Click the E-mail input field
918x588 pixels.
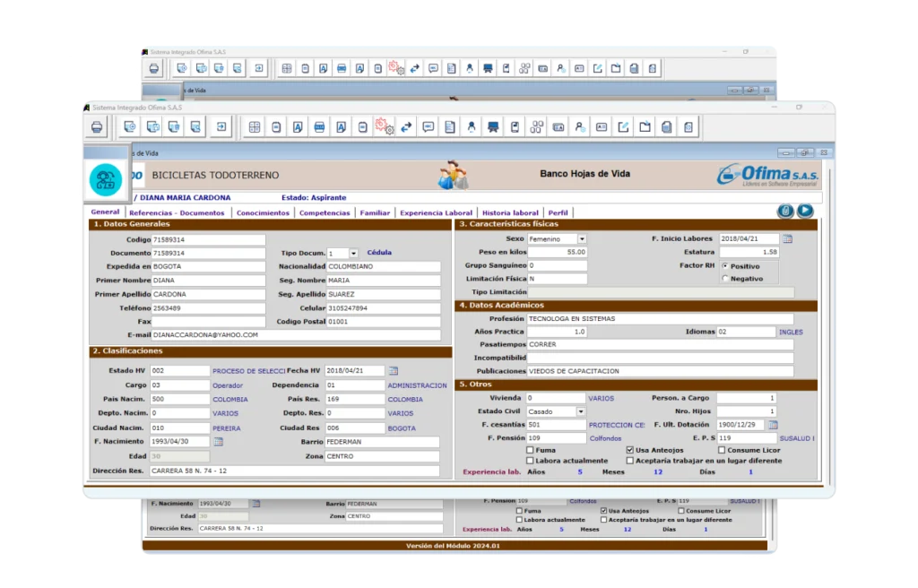click(x=296, y=335)
